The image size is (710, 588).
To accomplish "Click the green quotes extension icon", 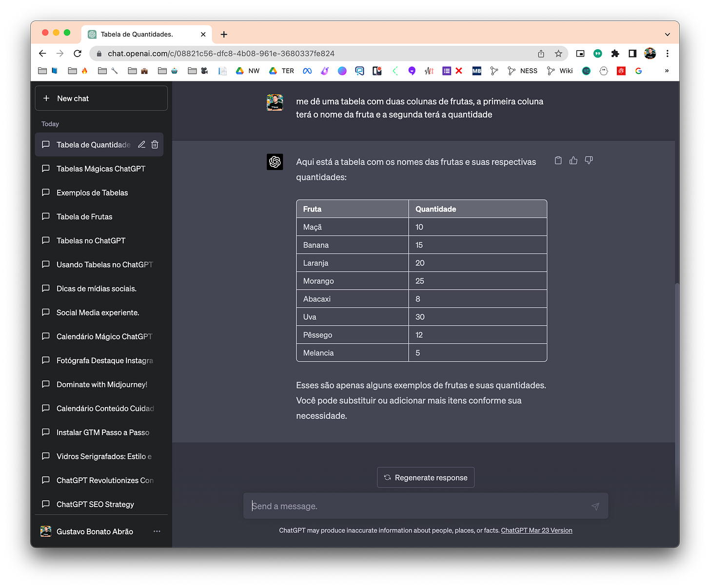I will pos(598,54).
